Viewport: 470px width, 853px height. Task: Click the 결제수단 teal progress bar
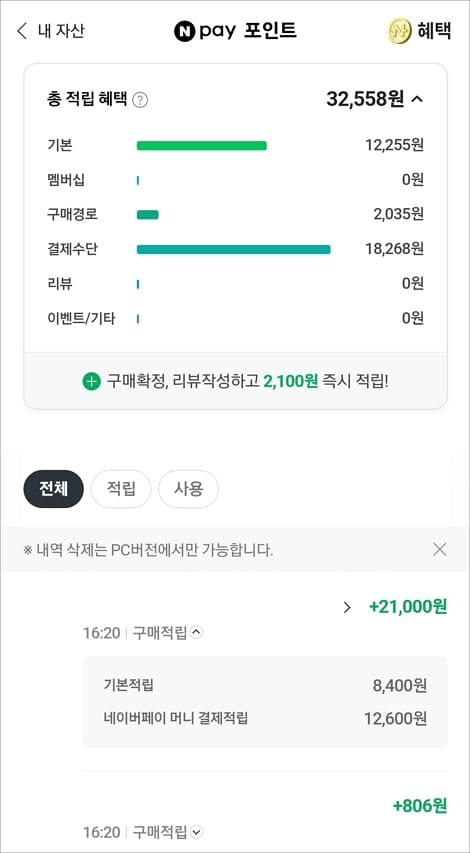[233, 249]
